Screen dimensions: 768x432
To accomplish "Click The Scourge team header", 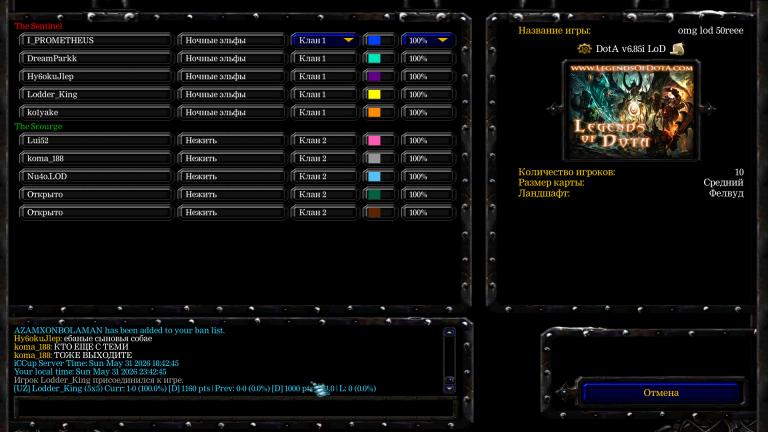I will click(38, 126).
